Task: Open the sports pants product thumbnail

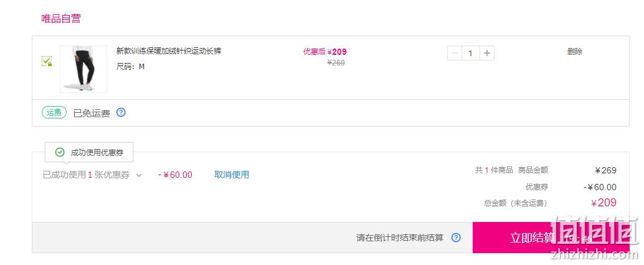Action: tap(83, 69)
